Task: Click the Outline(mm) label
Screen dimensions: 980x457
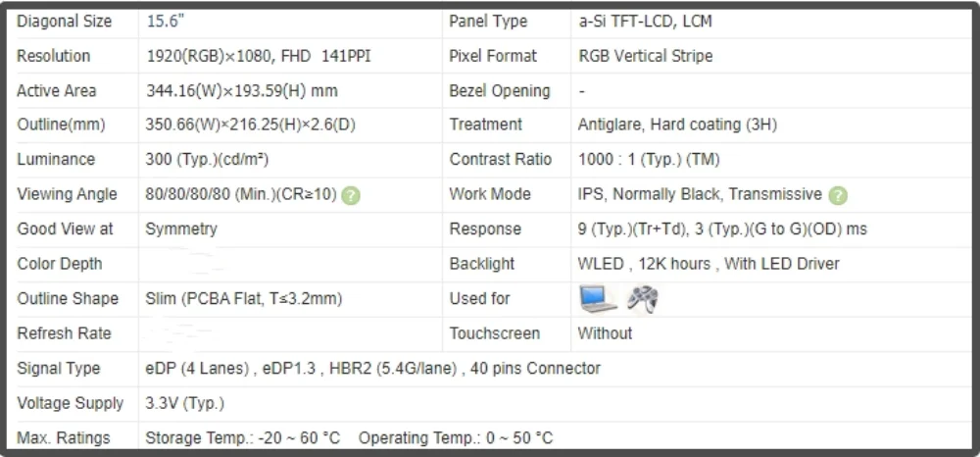Action: 61,125
